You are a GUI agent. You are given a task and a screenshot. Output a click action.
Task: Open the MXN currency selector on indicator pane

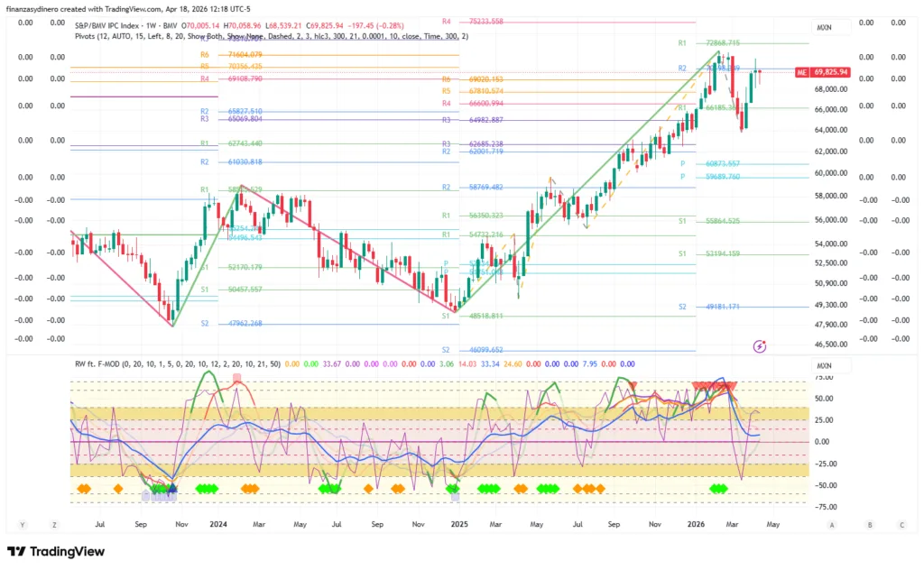824,366
